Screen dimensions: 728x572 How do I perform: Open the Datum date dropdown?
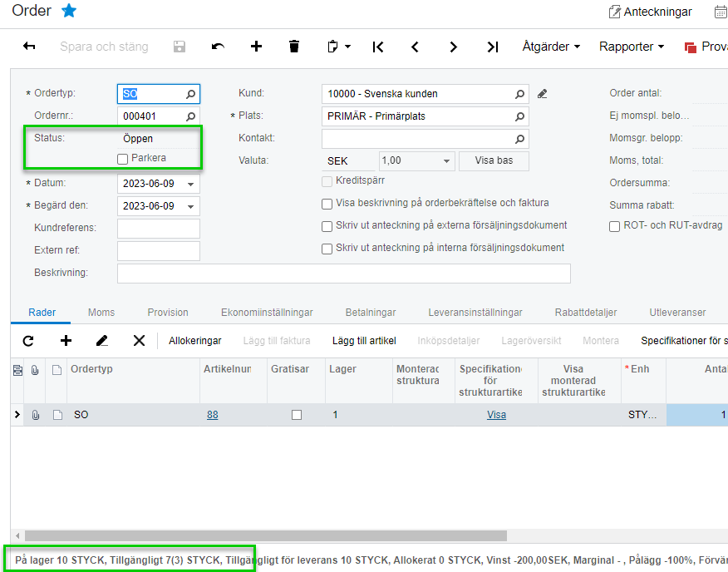190,185
